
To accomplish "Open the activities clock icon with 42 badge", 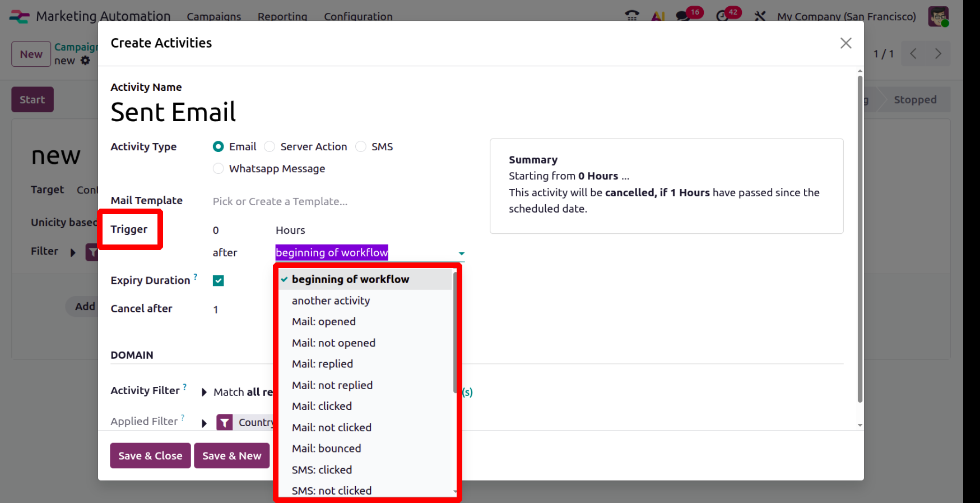I will pyautogui.click(x=723, y=16).
